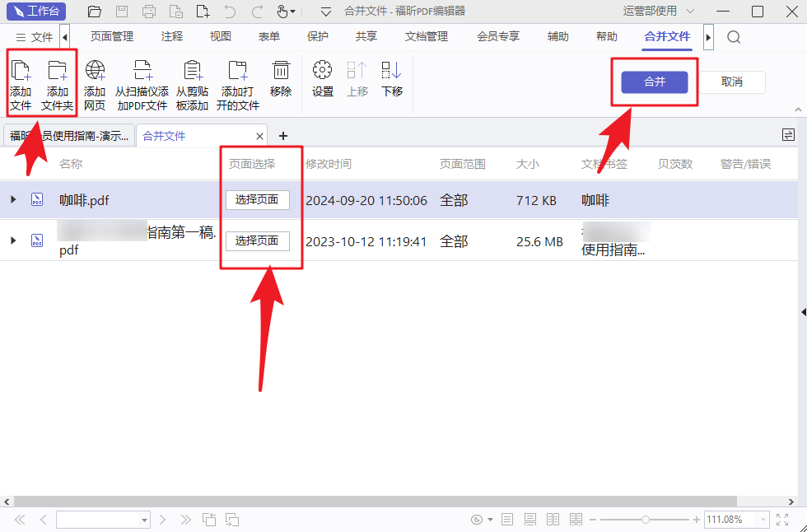Click the zoom slider handle

pos(646,520)
